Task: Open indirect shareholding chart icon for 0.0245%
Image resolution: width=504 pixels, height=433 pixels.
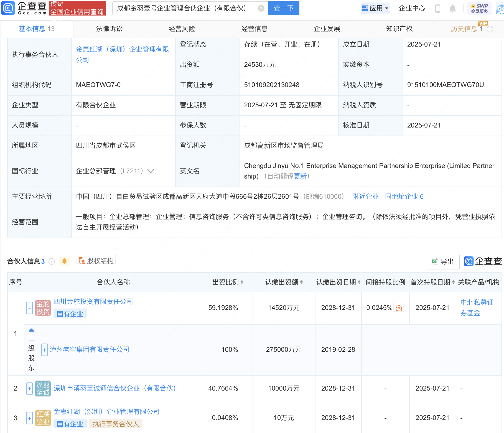Action: (x=399, y=308)
